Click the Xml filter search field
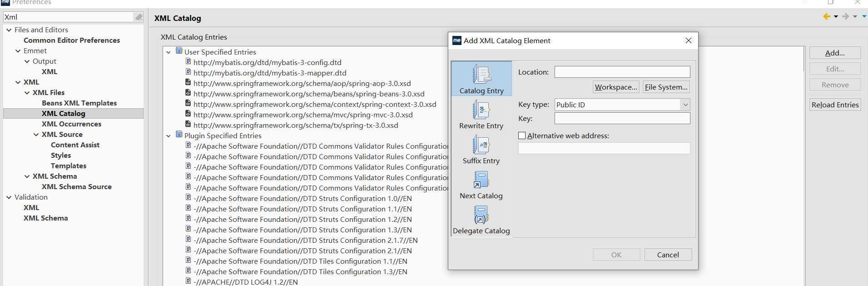Screen dimensions: 868x286 pyautogui.click(x=69, y=17)
